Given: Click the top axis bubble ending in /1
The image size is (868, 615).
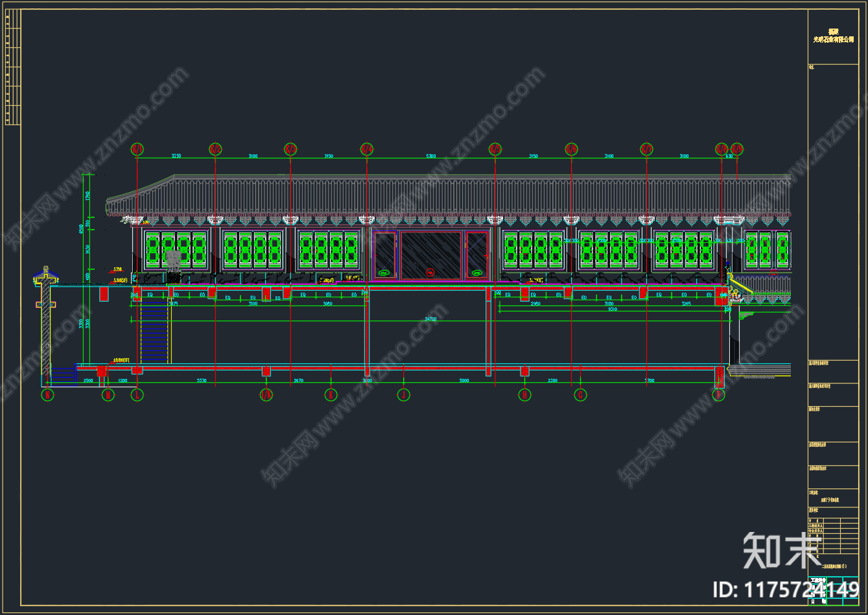Looking at the screenshot, I should [137, 149].
